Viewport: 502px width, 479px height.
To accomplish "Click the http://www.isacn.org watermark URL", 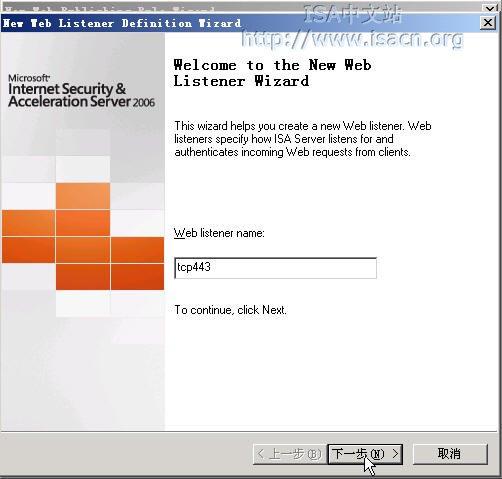I will coord(352,39).
